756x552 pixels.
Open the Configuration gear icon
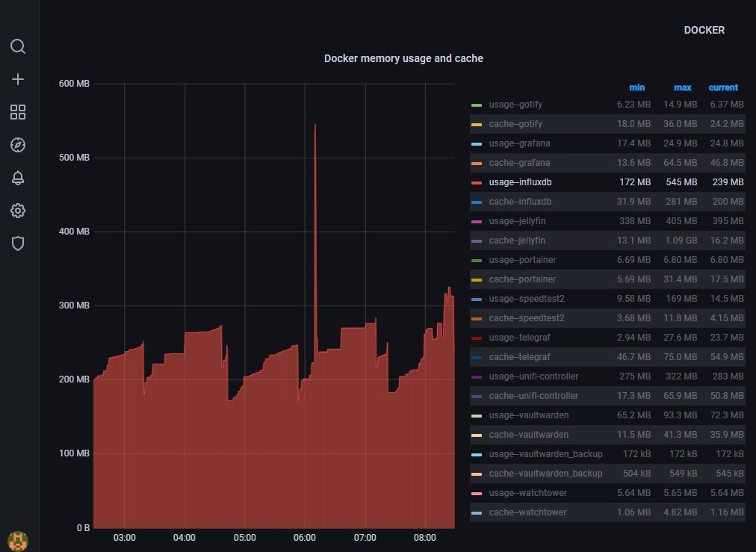[18, 211]
